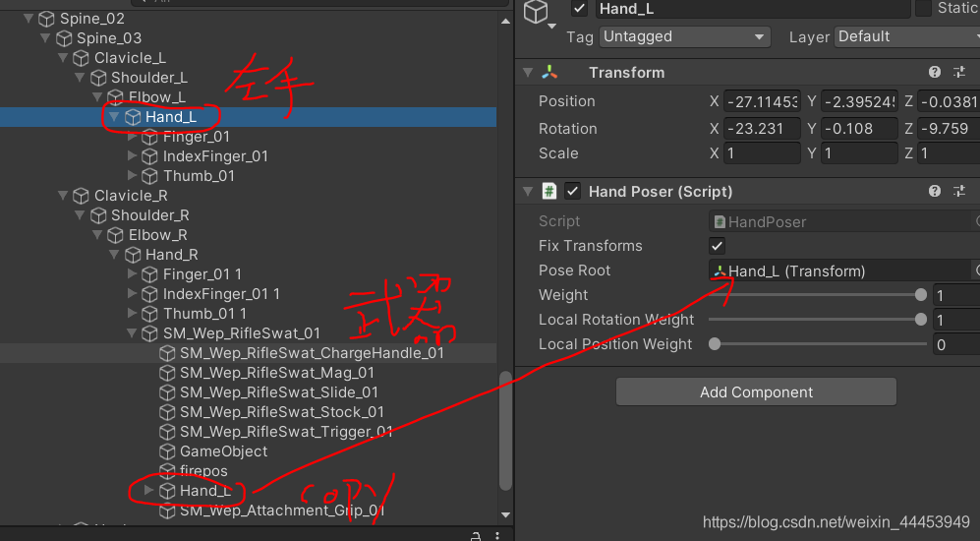This screenshot has height=541, width=980.
Task: Click the Elbow_R cube icon
Action: click(x=115, y=235)
